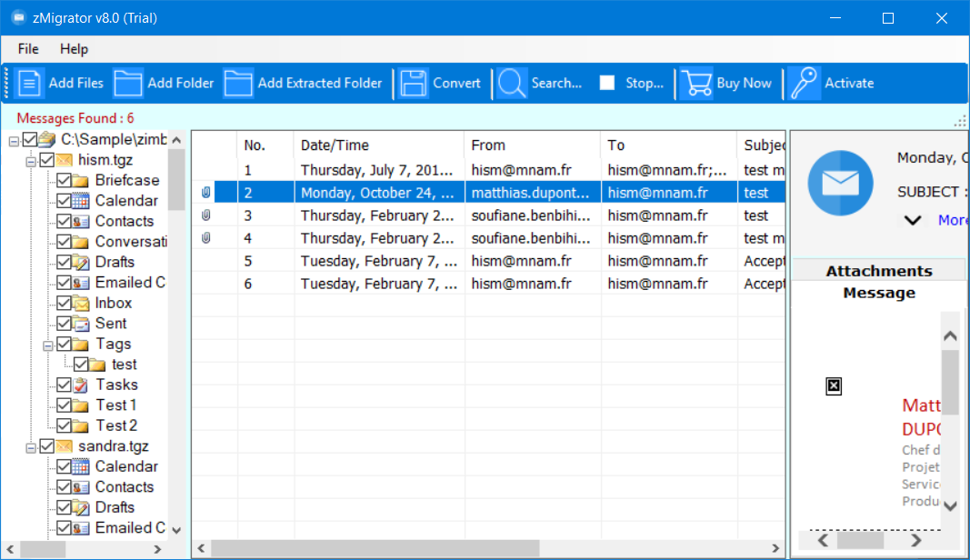Click the attachment paperclip on row 4
This screenshot has height=560, width=970.
pyautogui.click(x=206, y=238)
